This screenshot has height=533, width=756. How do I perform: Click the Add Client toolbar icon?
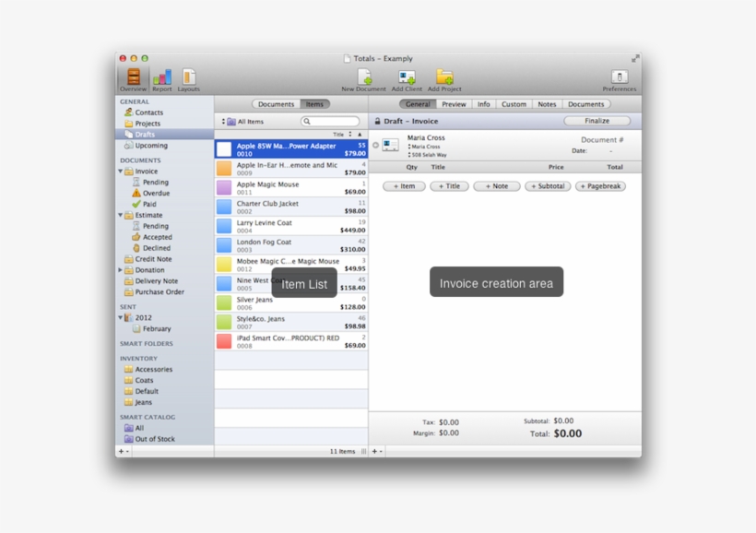(407, 77)
